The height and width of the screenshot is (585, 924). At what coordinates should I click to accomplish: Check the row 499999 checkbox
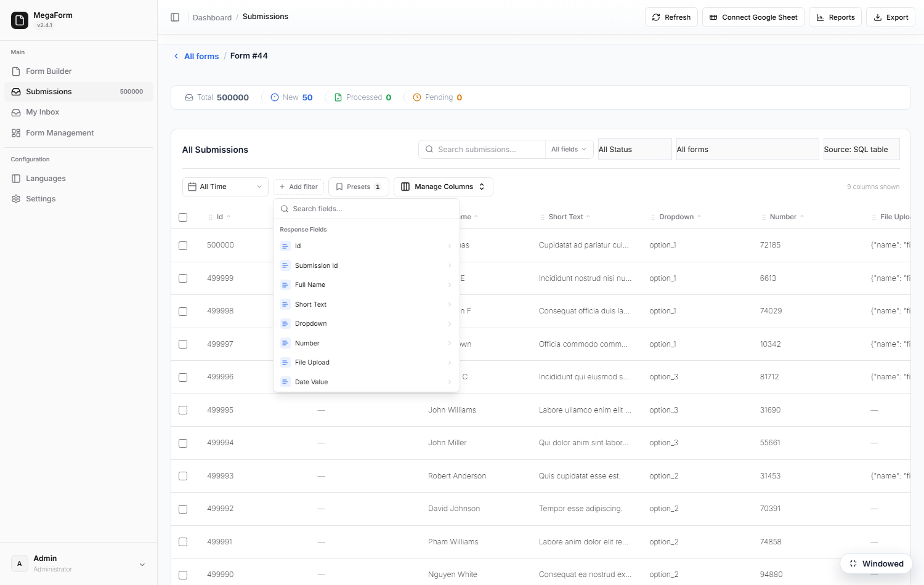tap(183, 278)
